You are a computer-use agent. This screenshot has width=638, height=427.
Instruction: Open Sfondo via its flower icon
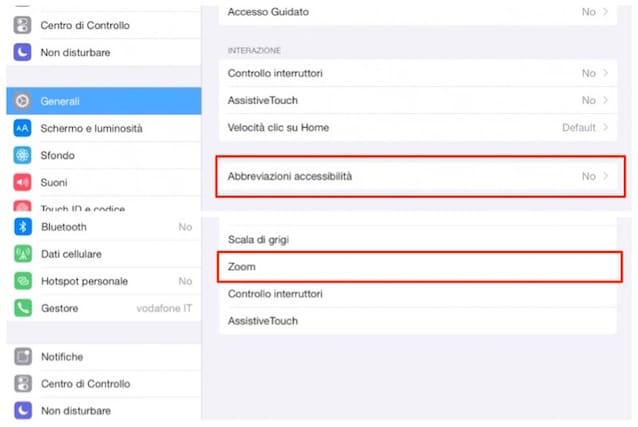[x=22, y=155]
